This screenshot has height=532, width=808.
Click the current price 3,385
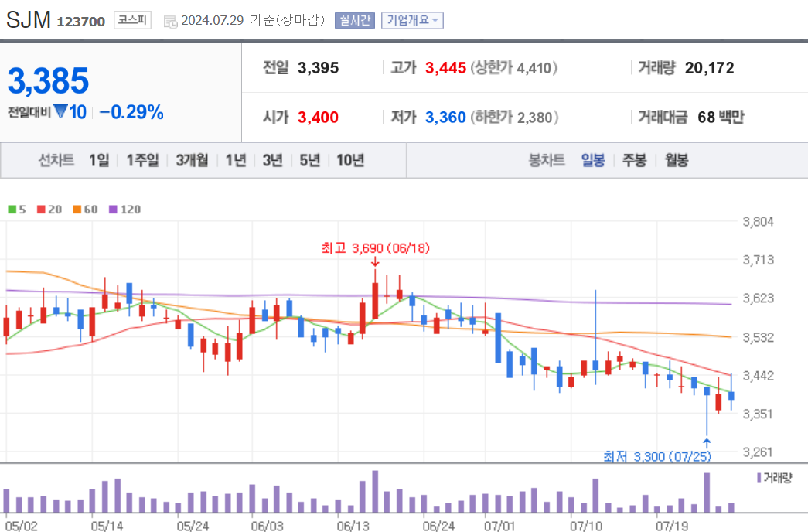click(x=49, y=80)
